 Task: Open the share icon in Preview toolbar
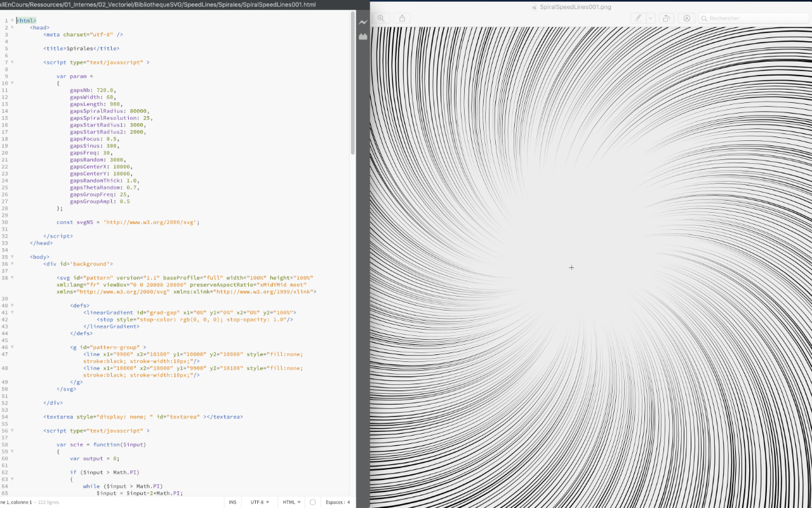tap(402, 18)
